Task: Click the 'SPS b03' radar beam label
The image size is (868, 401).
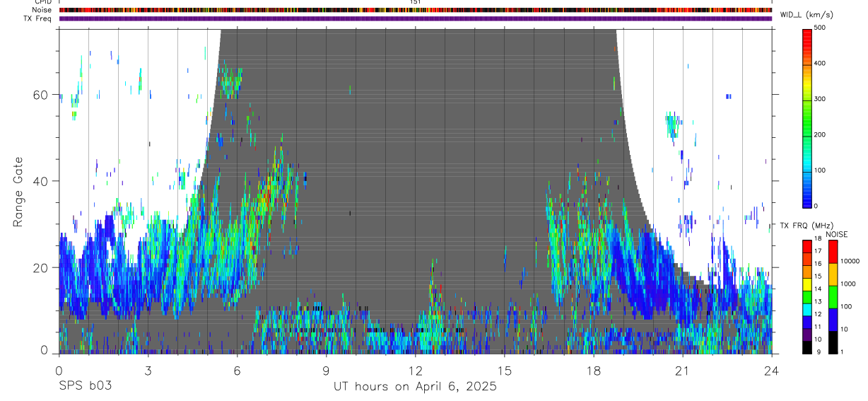Action: [85, 386]
